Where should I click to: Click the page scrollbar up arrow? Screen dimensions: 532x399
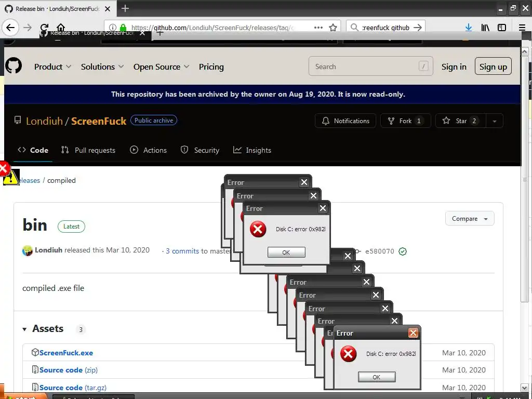[x=525, y=51]
